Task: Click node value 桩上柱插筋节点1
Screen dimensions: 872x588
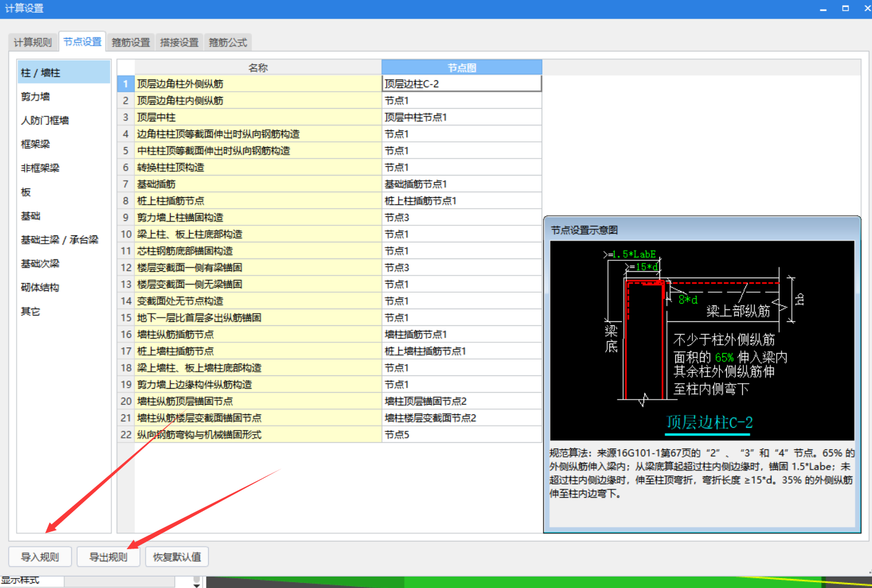Action: [462, 200]
